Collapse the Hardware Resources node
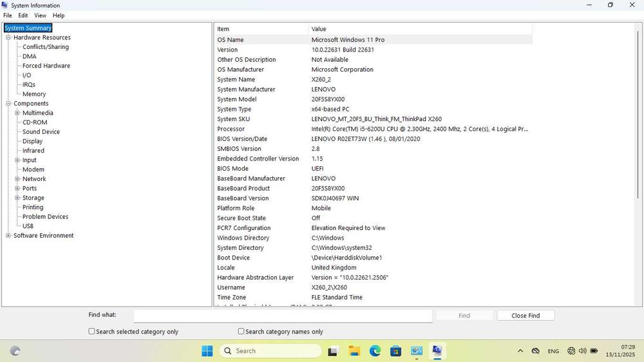This screenshot has height=362, width=644. click(8, 37)
